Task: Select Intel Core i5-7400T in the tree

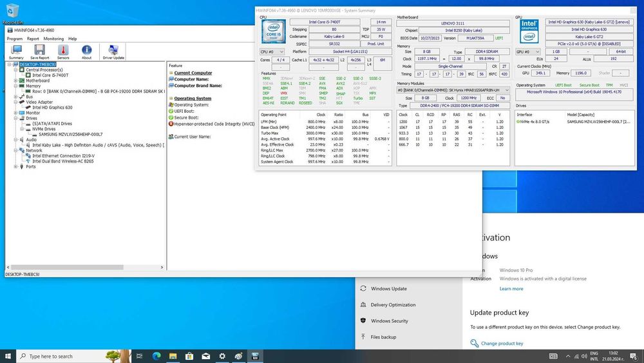Action: (50, 75)
